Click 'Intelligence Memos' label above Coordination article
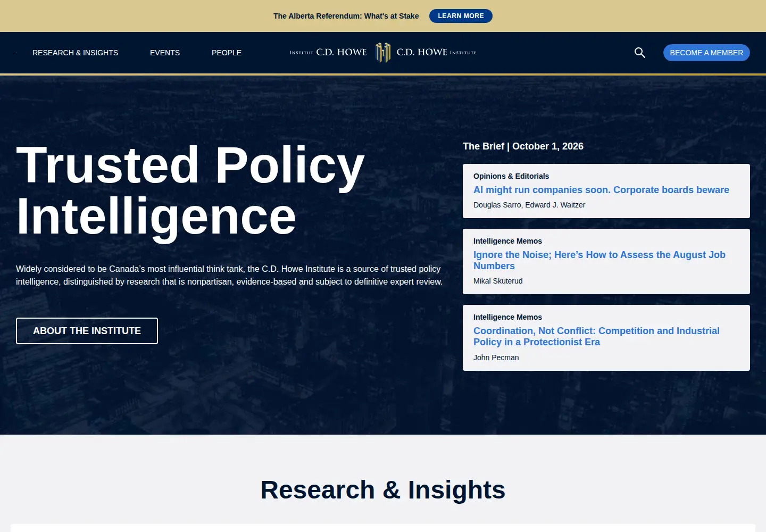Viewport: 766px width, 532px height. click(507, 317)
